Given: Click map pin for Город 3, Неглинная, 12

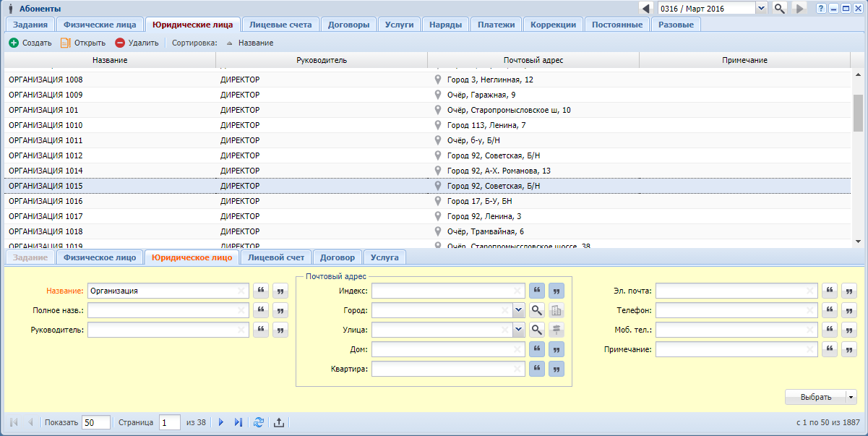Looking at the screenshot, I should (x=437, y=80).
